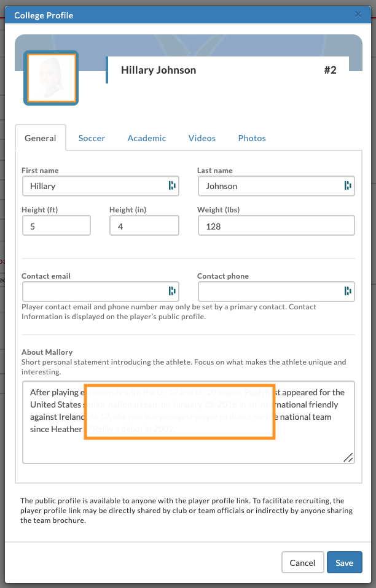Click the First name input field
Image resolution: width=376 pixels, height=588 pixels.
click(x=101, y=186)
